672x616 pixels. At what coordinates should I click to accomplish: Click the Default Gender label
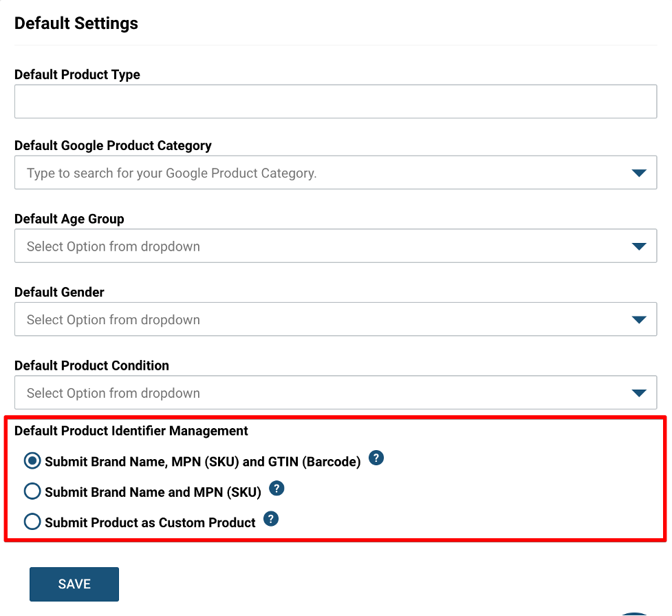point(59,292)
